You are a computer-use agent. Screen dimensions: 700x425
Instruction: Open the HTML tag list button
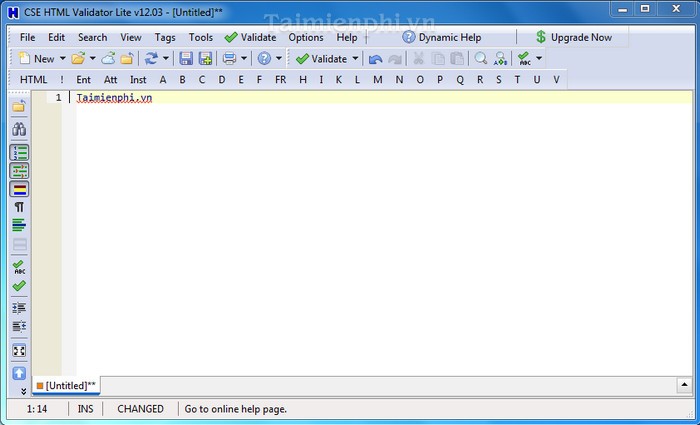pos(33,80)
